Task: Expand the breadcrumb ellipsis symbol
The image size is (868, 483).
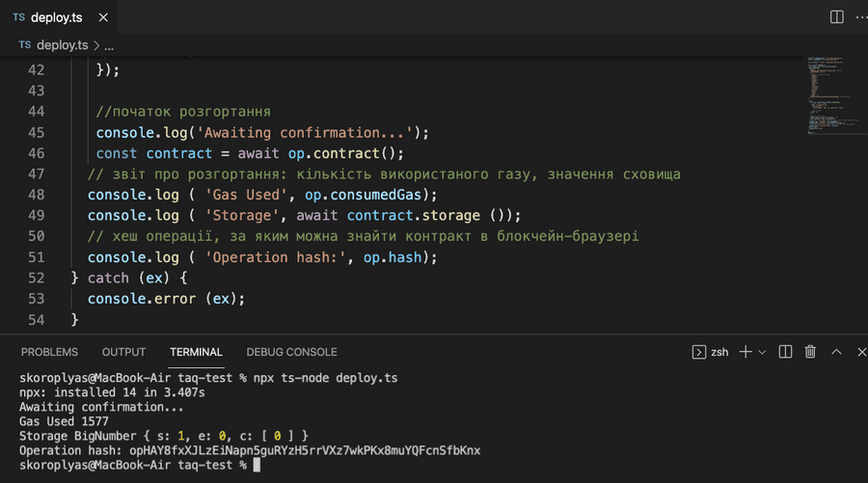Action: (109, 45)
